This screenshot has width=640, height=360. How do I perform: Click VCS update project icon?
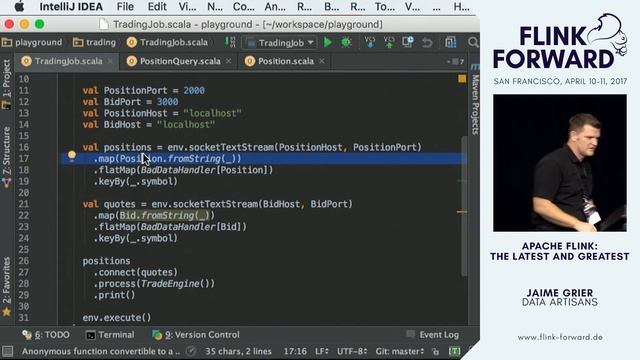click(370, 42)
